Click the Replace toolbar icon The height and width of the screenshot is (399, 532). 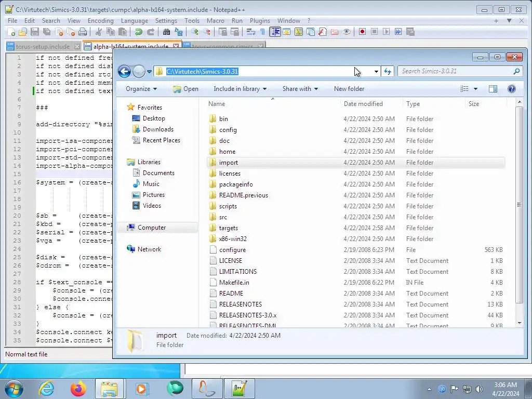(x=179, y=32)
